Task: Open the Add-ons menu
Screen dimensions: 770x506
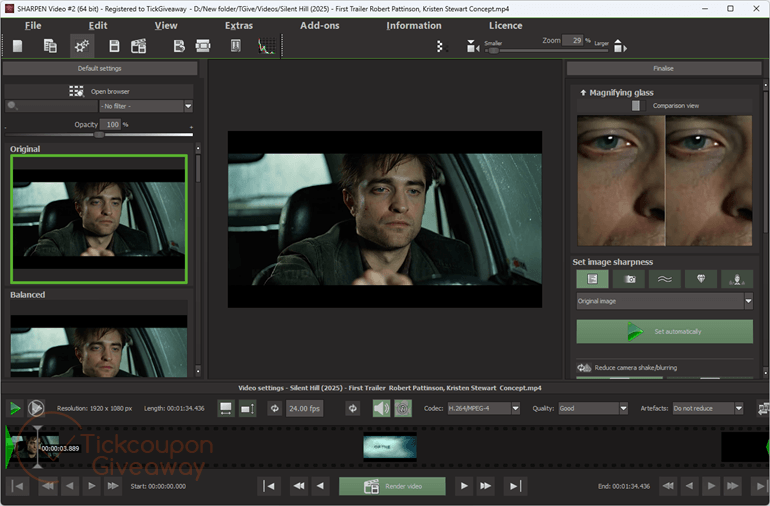Action: pyautogui.click(x=320, y=26)
